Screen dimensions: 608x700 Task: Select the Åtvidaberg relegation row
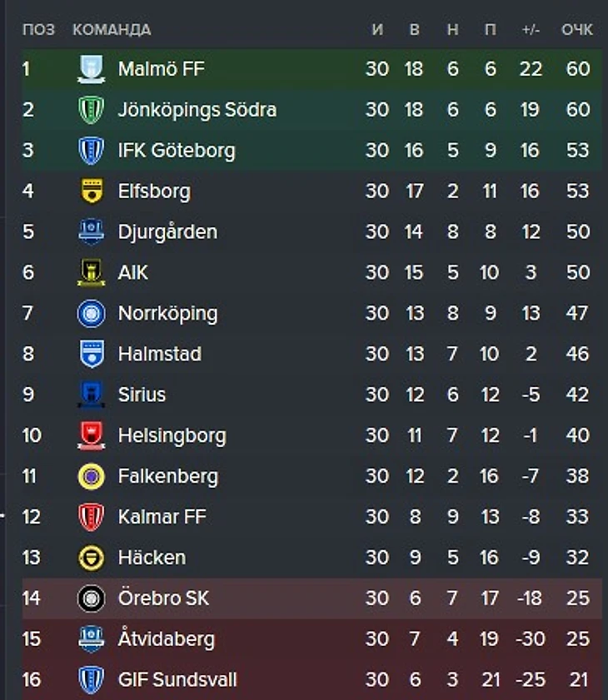[x=311, y=639]
